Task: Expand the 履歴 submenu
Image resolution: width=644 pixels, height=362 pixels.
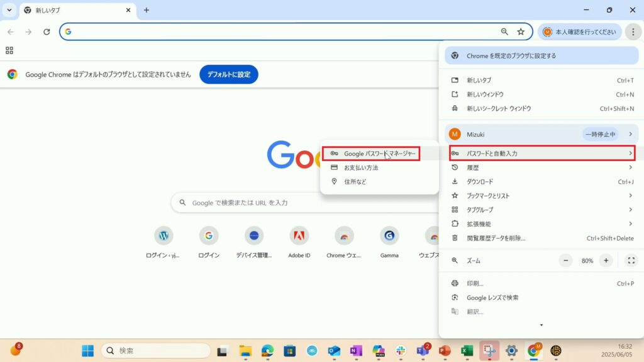Action: pos(541,167)
